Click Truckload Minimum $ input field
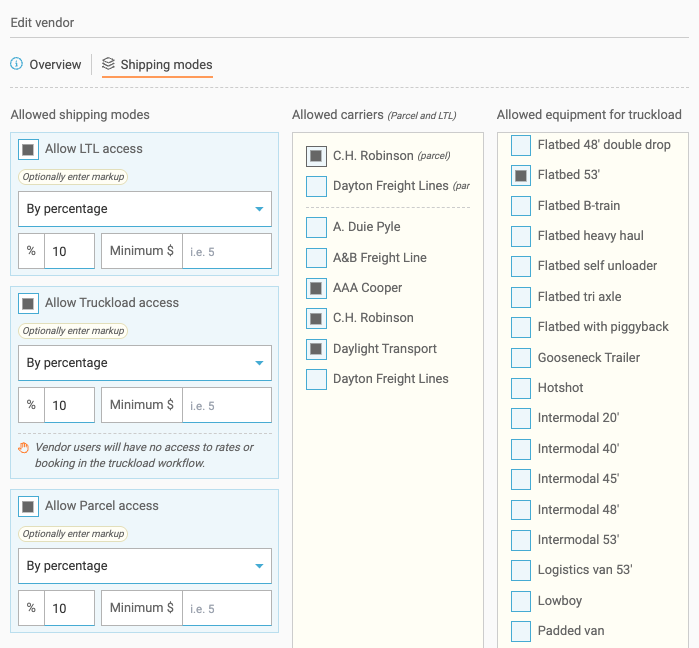 tap(226, 406)
